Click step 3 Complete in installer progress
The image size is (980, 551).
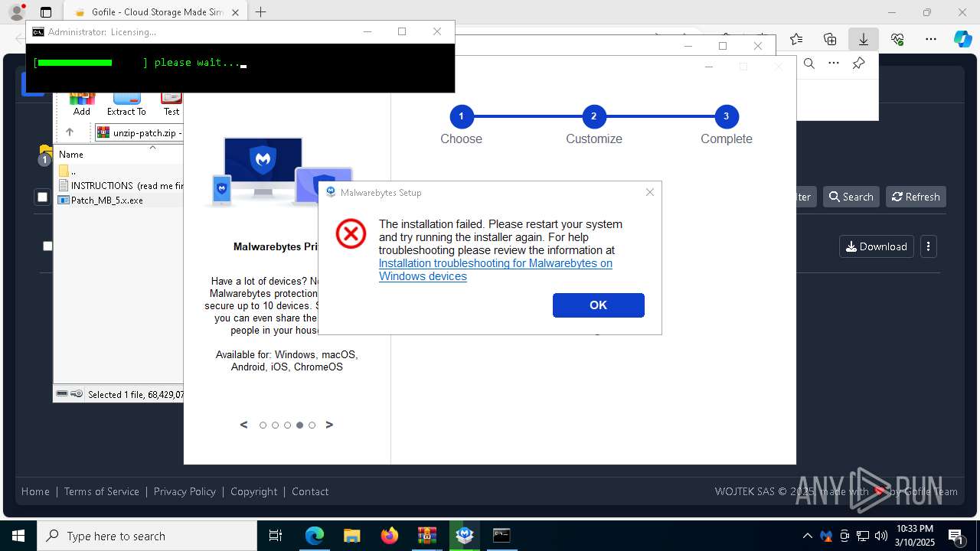726,116
